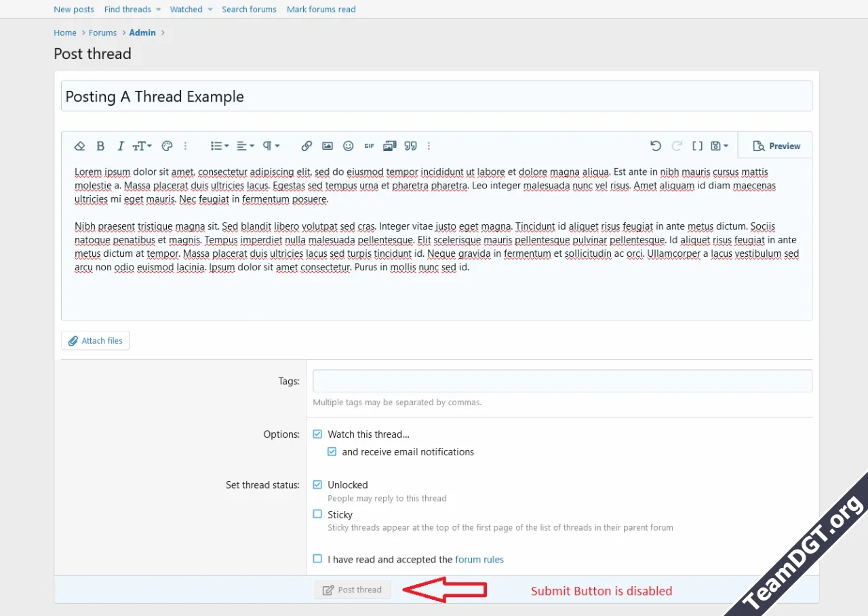
Task: Click inside the Tags input field
Action: pyautogui.click(x=561, y=380)
